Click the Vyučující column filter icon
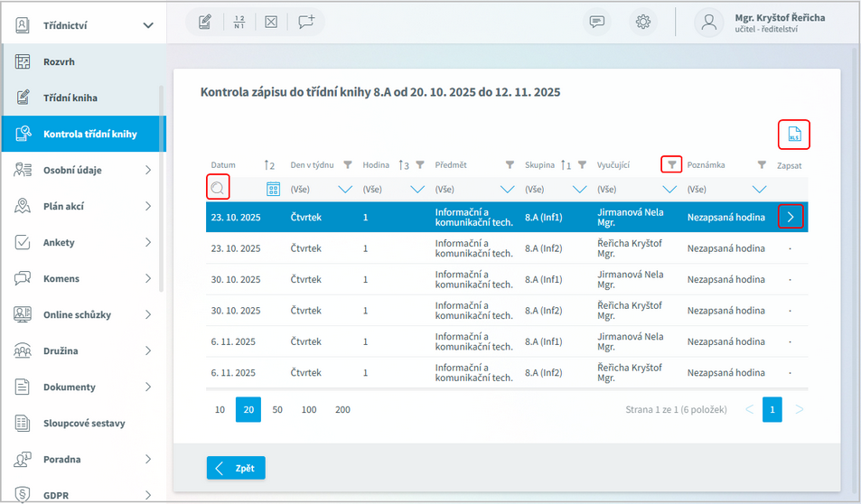 pyautogui.click(x=671, y=165)
